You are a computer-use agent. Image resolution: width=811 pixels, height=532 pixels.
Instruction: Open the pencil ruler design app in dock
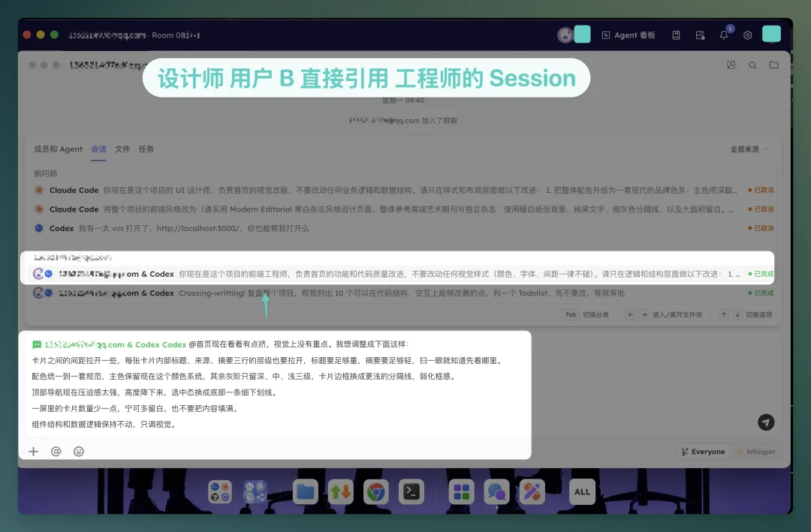click(x=532, y=491)
